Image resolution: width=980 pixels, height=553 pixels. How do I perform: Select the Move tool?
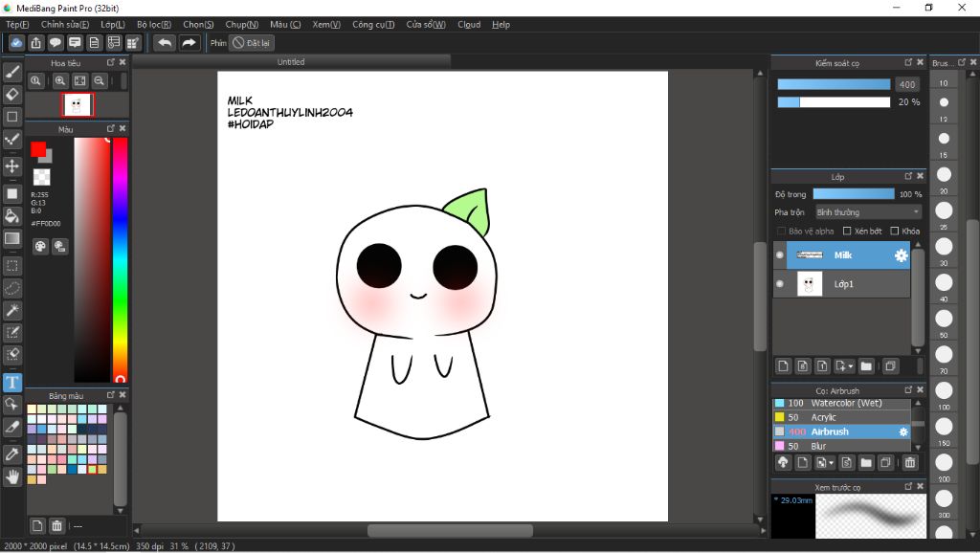pos(11,166)
